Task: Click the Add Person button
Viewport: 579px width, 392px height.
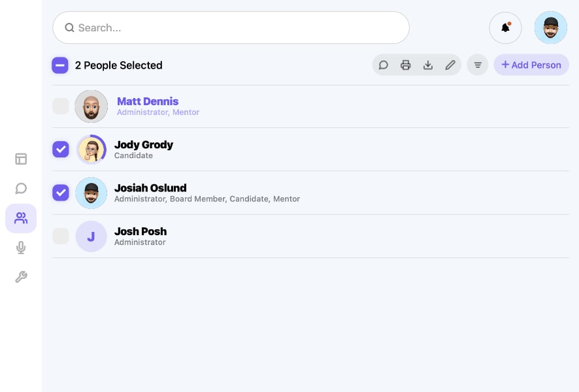Action: (x=531, y=65)
